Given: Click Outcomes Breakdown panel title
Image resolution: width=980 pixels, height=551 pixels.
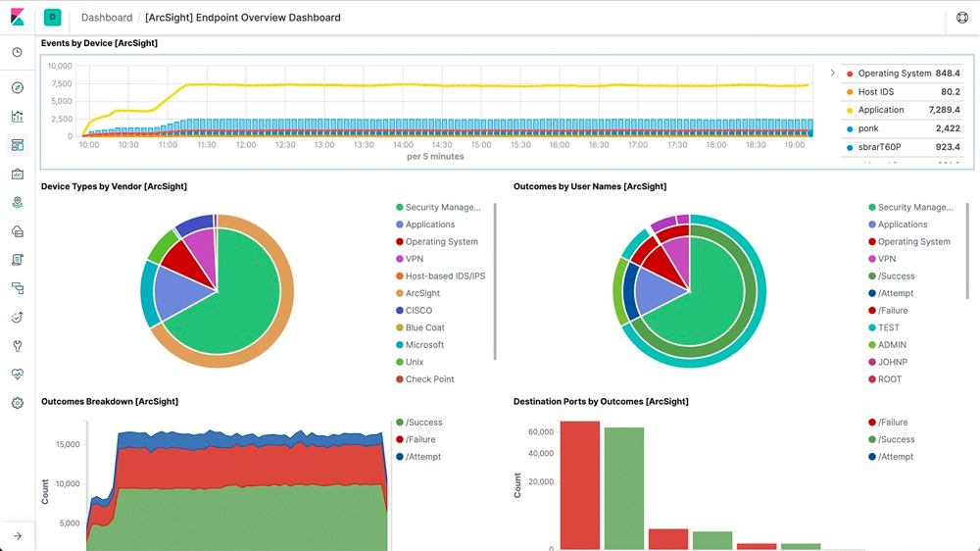Looking at the screenshot, I should click(110, 402).
